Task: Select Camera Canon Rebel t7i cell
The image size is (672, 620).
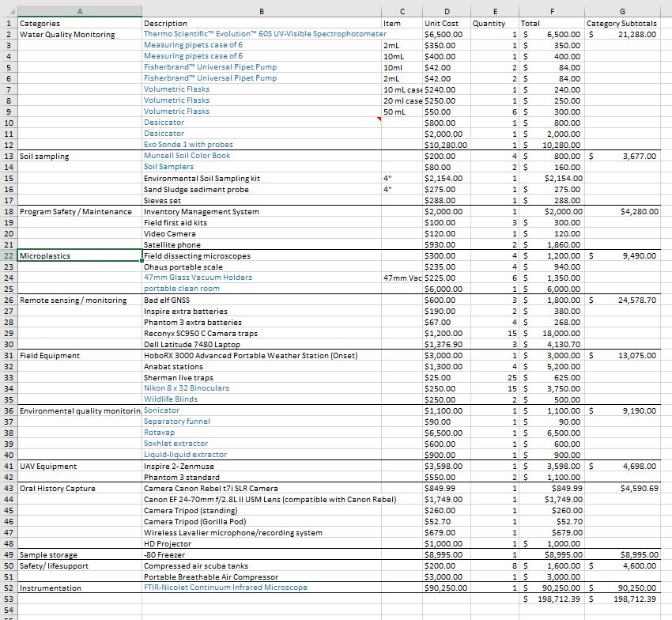Action: 262,489
